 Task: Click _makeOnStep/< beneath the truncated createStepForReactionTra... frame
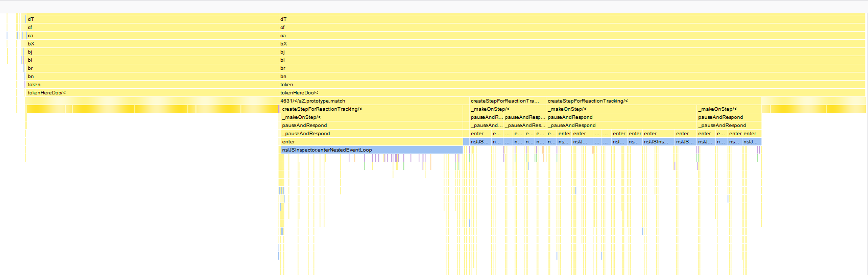pos(508,109)
